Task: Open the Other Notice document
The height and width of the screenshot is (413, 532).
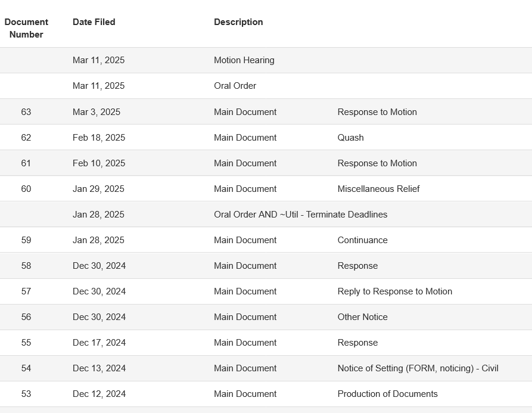Action: pos(362,317)
